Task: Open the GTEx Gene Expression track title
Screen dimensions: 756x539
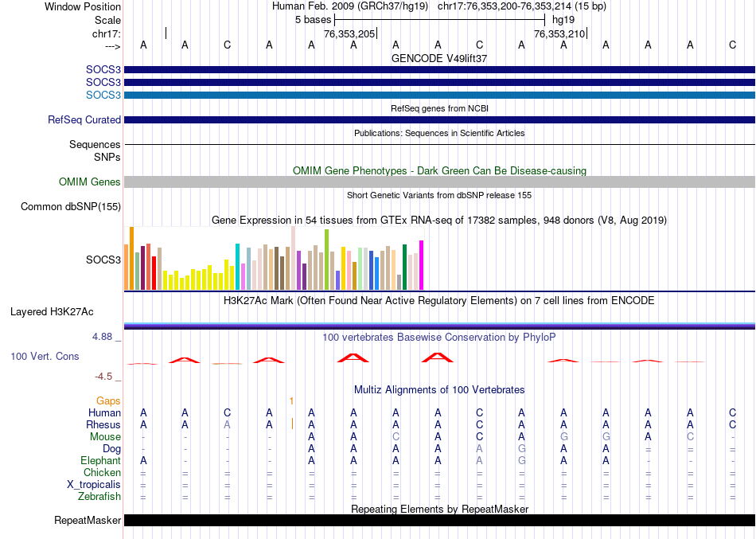Action: tap(439, 221)
